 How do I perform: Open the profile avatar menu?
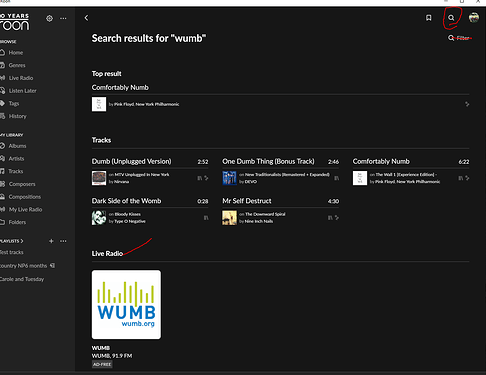474,18
